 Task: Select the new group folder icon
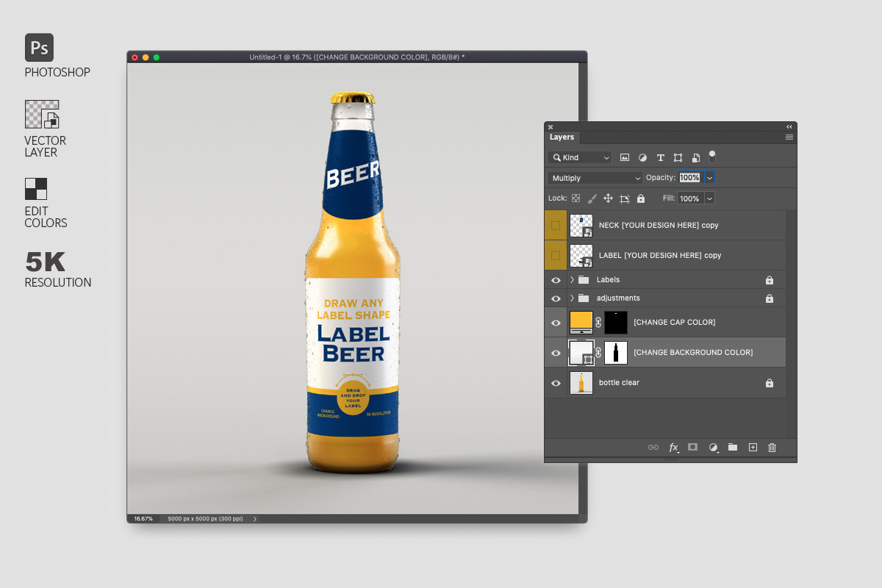(732, 447)
